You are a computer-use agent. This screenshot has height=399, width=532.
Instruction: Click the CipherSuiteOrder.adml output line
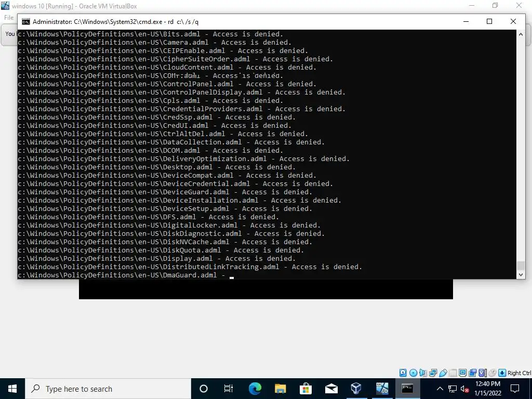click(176, 59)
